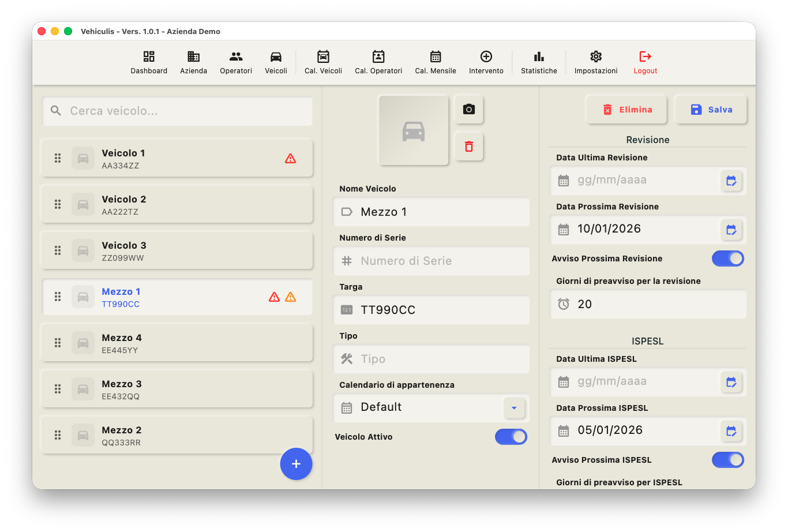Expand the Calendario di appartenenza dropdown
This screenshot has width=788, height=532.
[514, 408]
